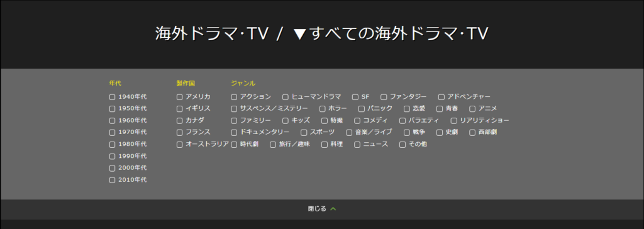The image size is (644, 229).
Task: Open the すべての海外ドラマ・TV dropdown
Action: tap(391, 34)
